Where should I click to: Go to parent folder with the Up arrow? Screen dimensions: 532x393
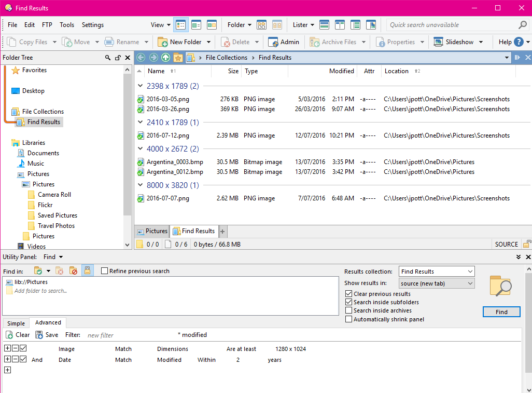(x=166, y=58)
